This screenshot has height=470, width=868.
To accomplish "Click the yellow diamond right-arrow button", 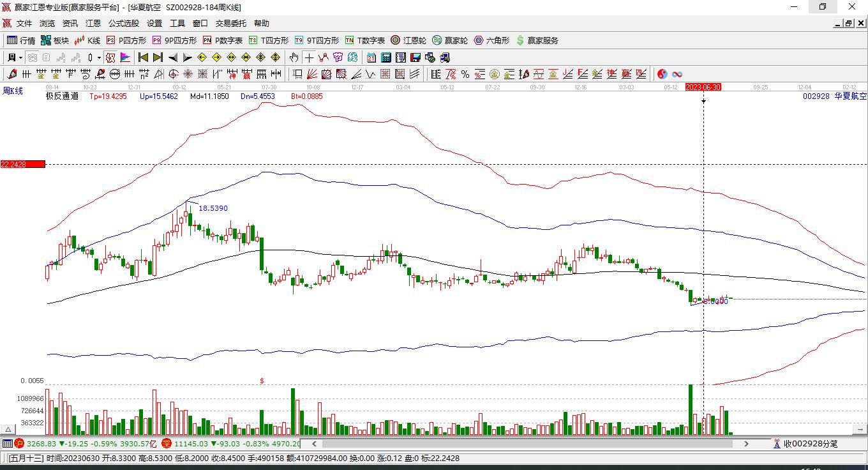I will [x=216, y=57].
